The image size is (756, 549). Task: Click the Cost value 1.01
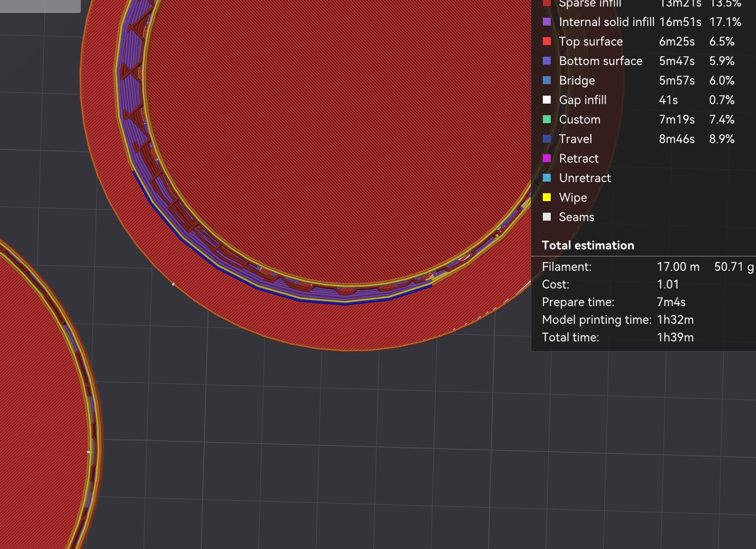(x=668, y=284)
